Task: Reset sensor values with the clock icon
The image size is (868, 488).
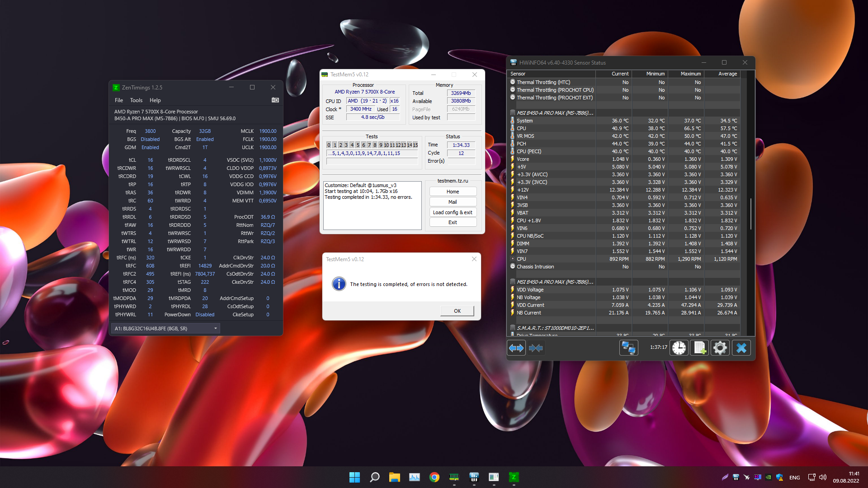Action: pyautogui.click(x=679, y=348)
